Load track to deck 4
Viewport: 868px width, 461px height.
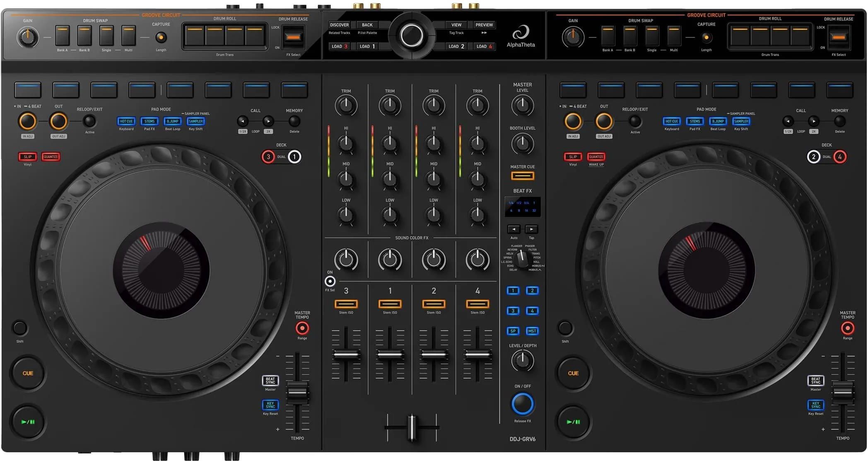coord(484,46)
